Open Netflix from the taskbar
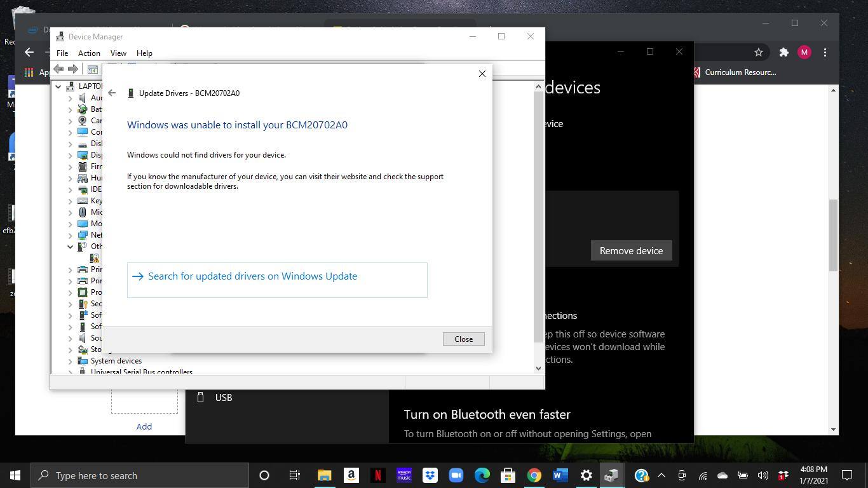Image resolution: width=868 pixels, height=488 pixels. pos(377,475)
